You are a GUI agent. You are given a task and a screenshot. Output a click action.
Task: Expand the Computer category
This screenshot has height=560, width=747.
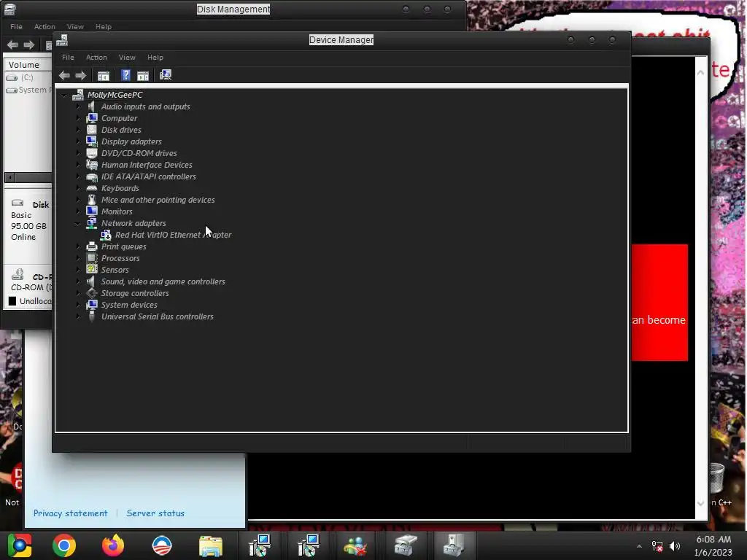click(x=78, y=118)
